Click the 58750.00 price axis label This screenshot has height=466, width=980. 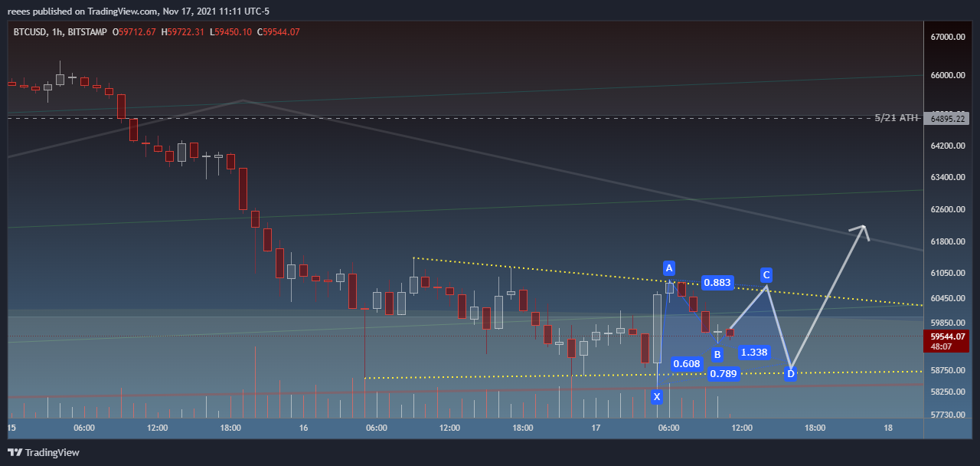point(948,370)
